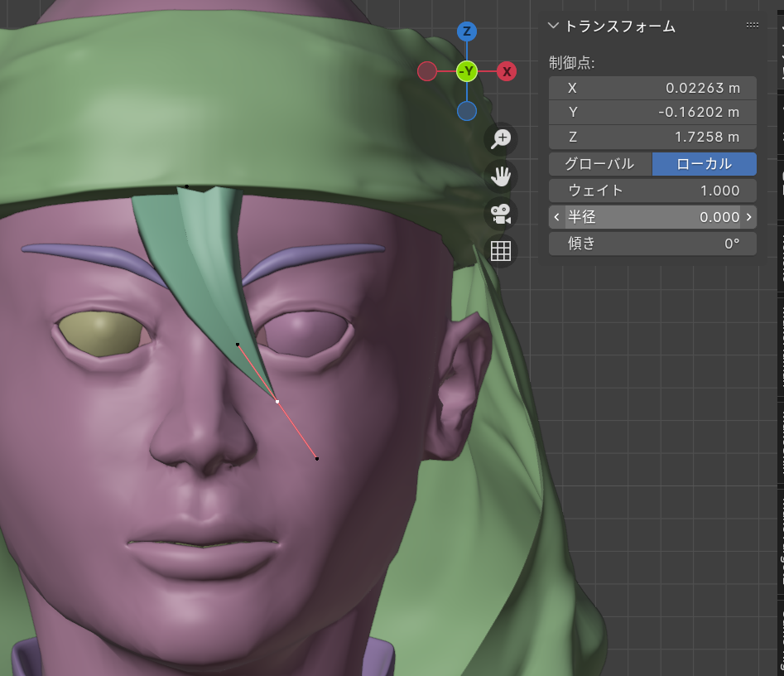
Task: Click the zoom view magnifier icon
Action: (501, 138)
